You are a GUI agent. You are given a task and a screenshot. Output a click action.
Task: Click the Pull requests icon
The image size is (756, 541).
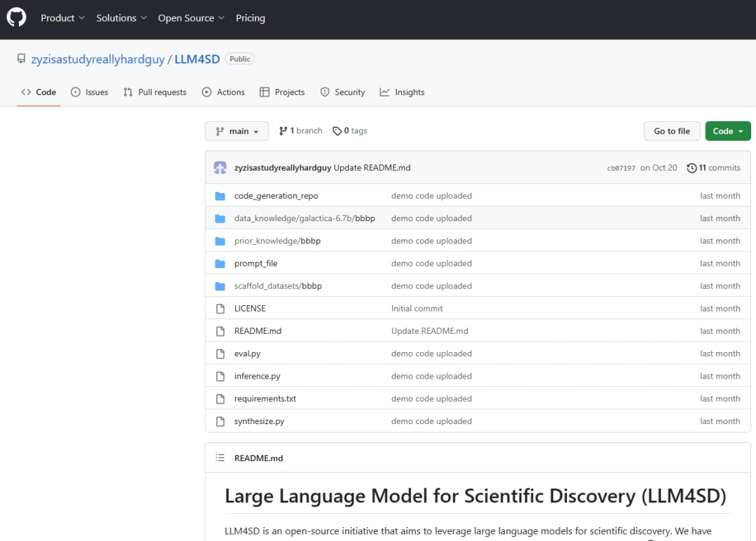click(128, 92)
